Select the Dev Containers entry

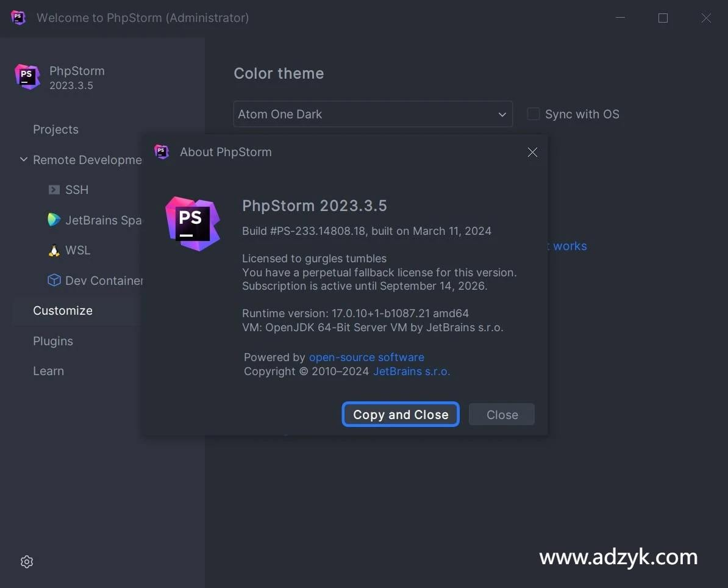[104, 281]
